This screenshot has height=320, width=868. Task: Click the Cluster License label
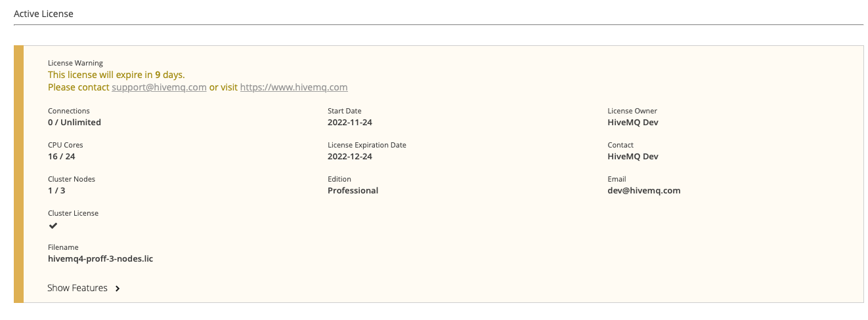tap(74, 213)
